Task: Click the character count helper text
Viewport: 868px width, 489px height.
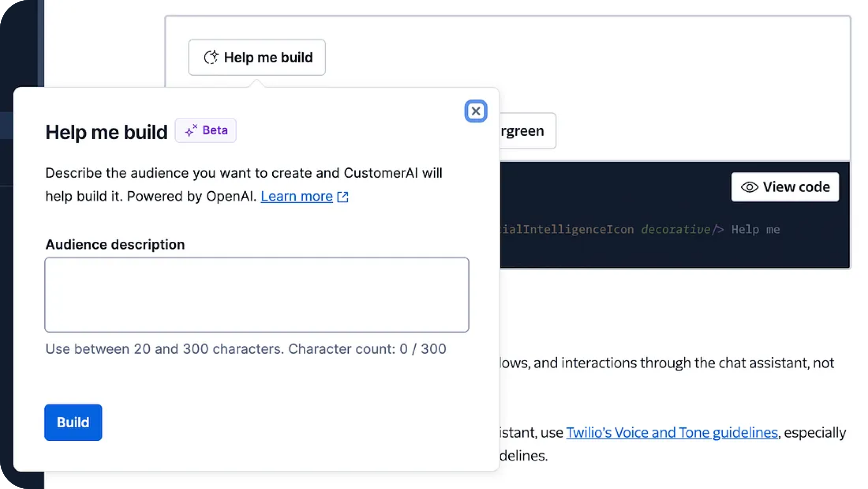Action: 246,349
